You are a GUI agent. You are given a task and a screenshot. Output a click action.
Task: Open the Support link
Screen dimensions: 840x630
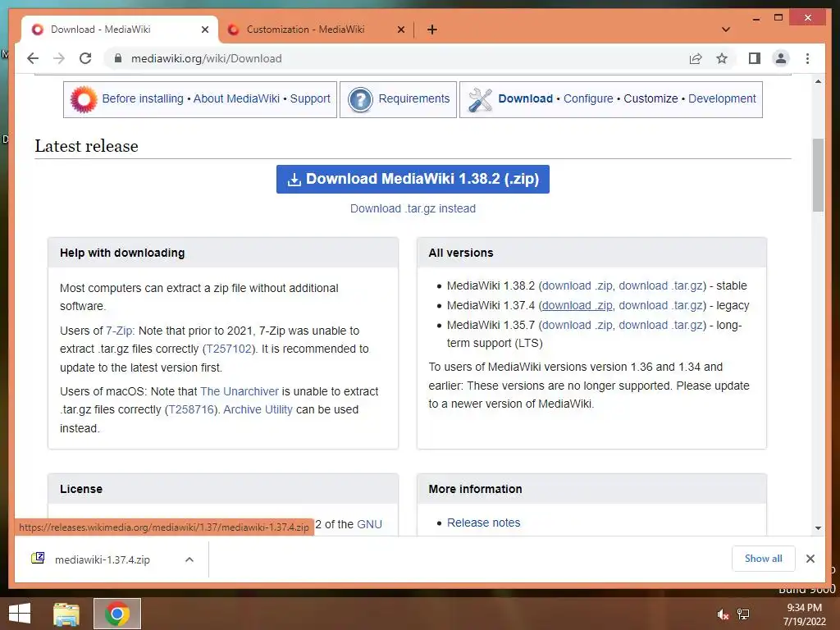[310, 98]
